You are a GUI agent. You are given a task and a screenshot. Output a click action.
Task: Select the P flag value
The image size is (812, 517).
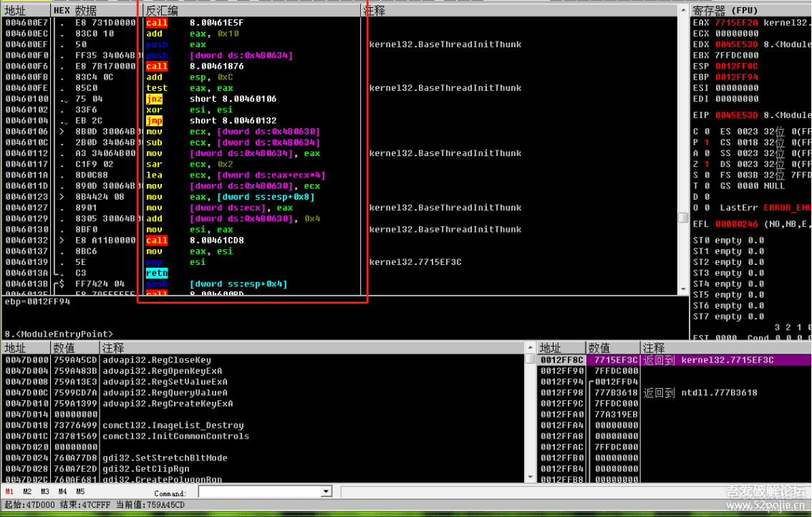pyautogui.click(x=706, y=142)
